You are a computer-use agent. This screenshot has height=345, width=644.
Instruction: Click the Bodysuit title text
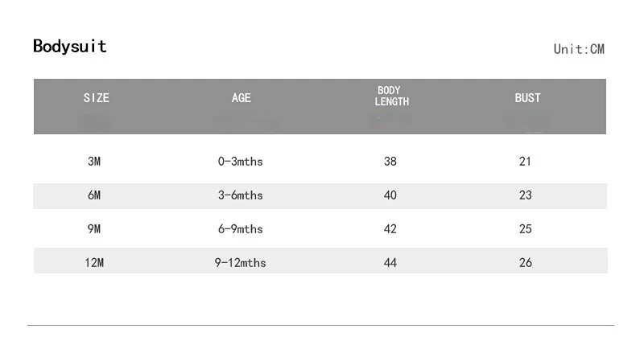click(70, 47)
